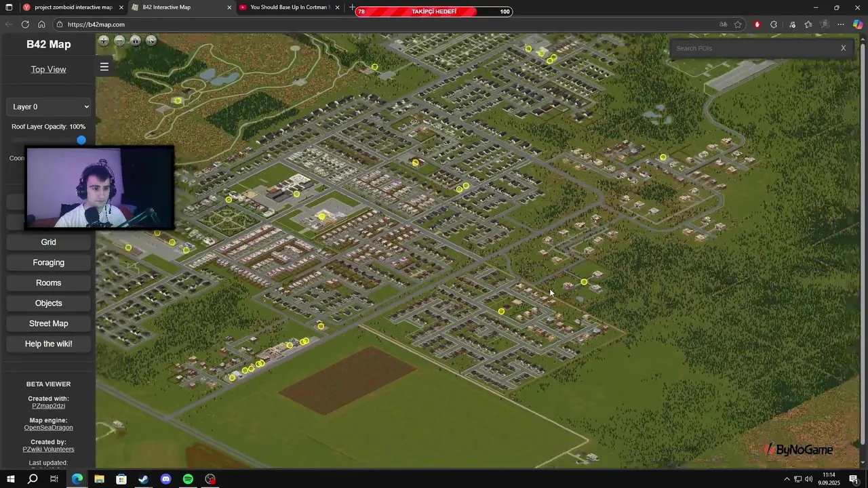Clear the POI search with the X

[x=844, y=48]
